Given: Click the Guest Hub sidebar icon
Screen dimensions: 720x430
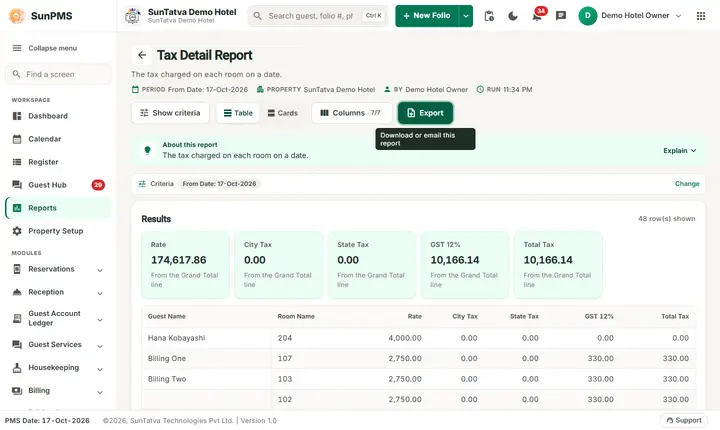Looking at the screenshot, I should pyautogui.click(x=17, y=185).
